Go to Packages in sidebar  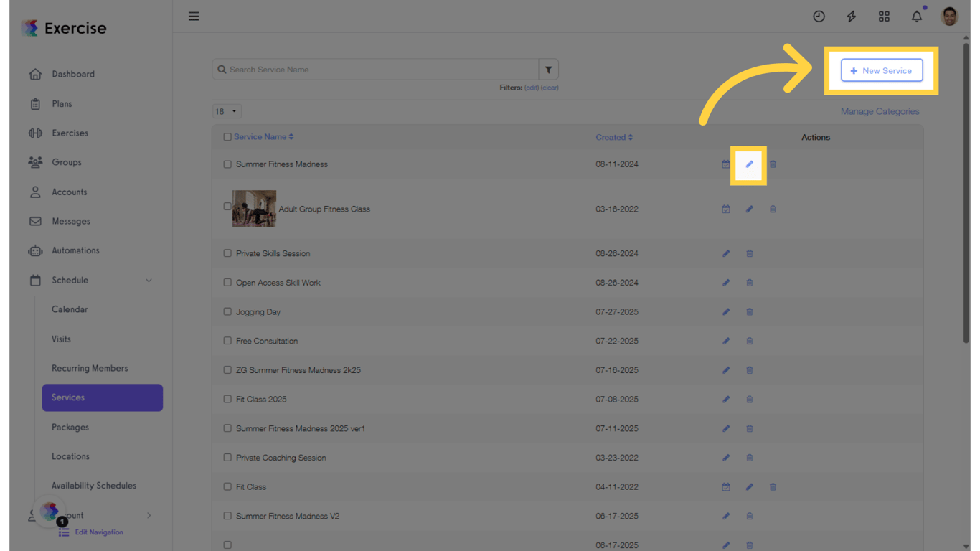(70, 428)
